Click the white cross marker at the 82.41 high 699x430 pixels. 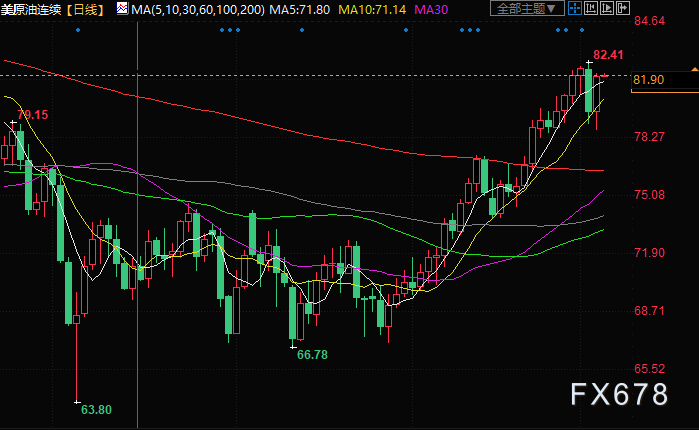click(589, 63)
